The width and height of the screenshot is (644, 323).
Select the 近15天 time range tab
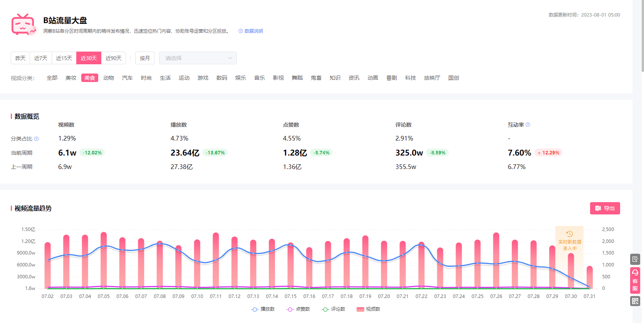coord(64,58)
